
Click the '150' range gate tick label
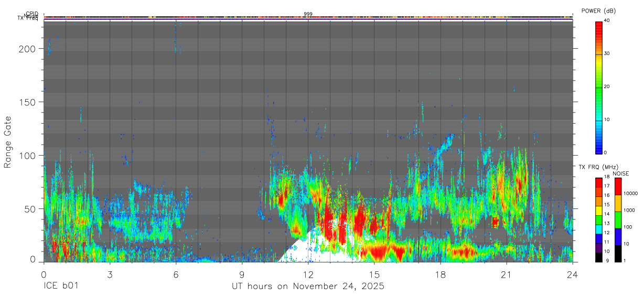pos(27,102)
